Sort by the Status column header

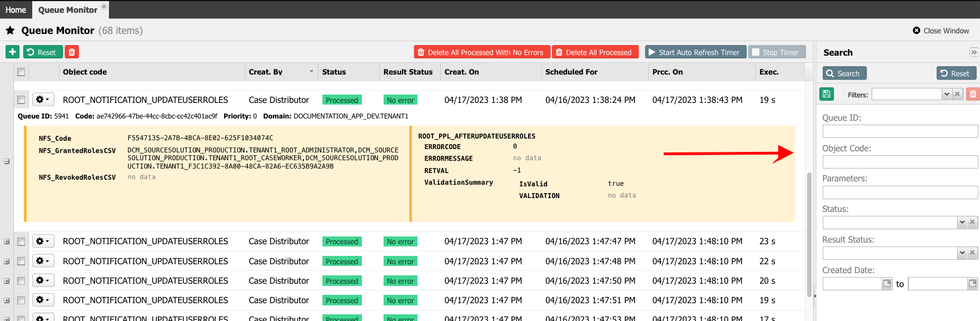pyautogui.click(x=349, y=72)
